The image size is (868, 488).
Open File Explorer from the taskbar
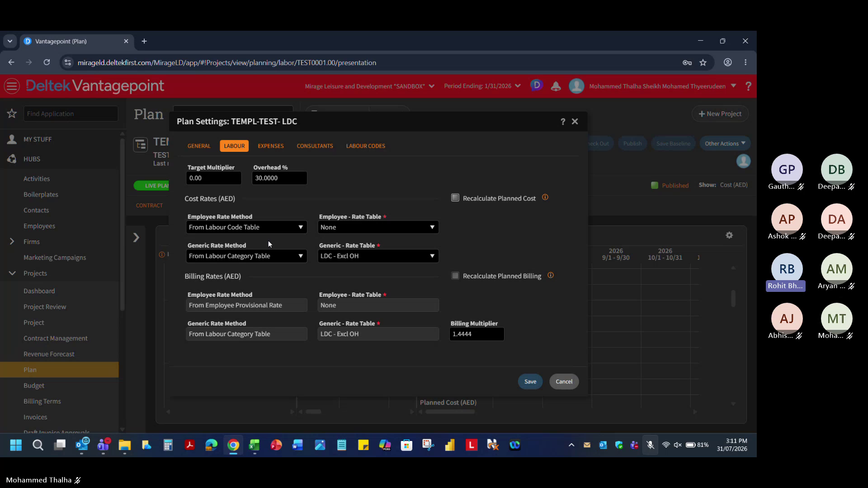click(124, 446)
